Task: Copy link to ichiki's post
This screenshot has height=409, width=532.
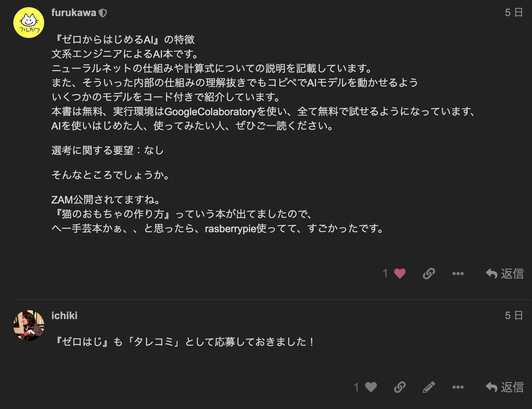Action: (400, 387)
